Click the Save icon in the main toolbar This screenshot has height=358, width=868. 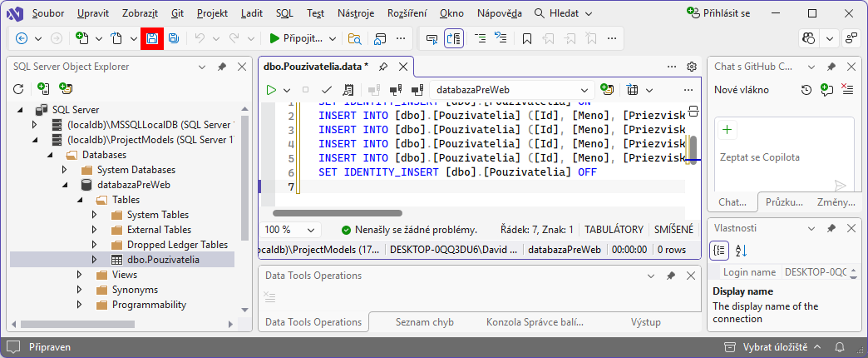[x=151, y=38]
